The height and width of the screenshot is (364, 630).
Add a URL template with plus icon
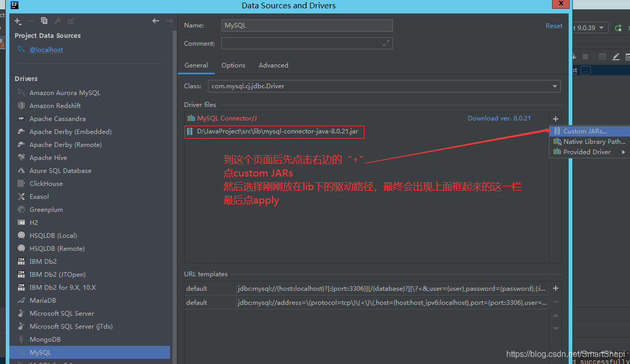(556, 288)
